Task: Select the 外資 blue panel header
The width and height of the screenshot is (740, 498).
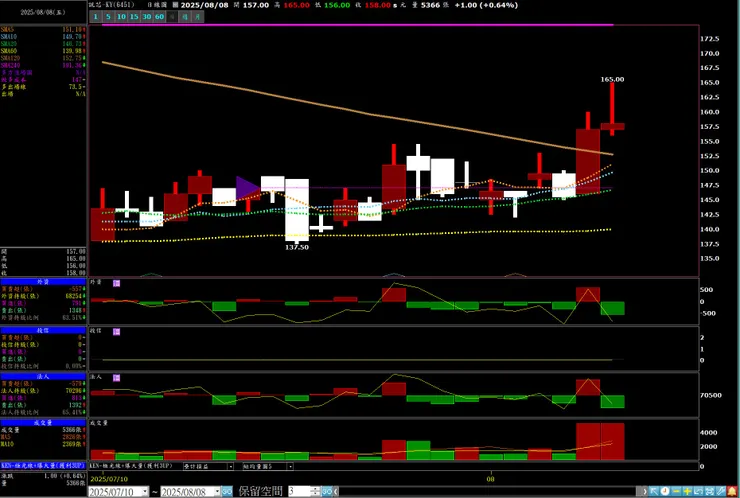Action: tap(43, 282)
